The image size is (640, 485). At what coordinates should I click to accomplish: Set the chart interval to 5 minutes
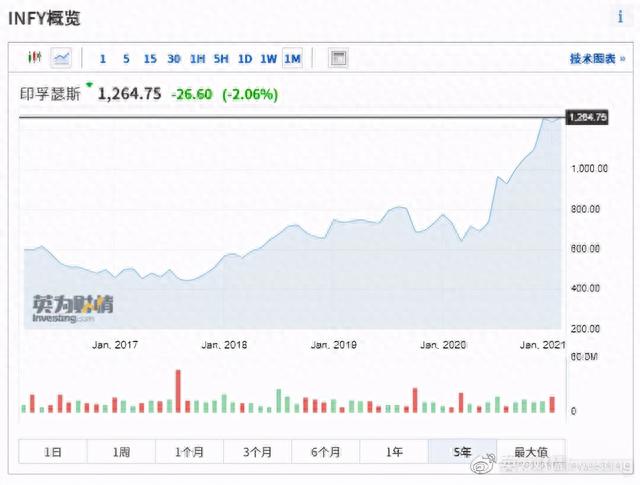(126, 58)
